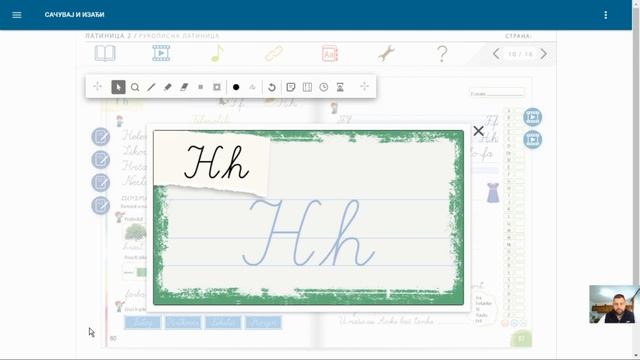Viewport: 640px width, 360px height.
Task: Select the pointer cursor tool
Action: 118,87
